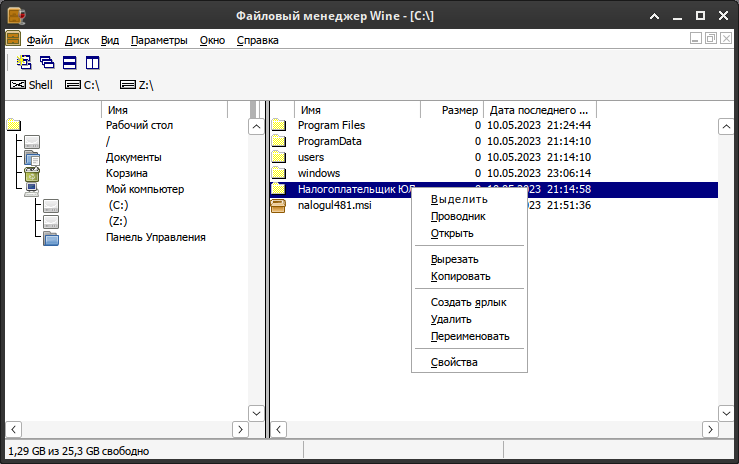Click Имя column header in right pane
This screenshot has width=739, height=464.
coord(357,110)
